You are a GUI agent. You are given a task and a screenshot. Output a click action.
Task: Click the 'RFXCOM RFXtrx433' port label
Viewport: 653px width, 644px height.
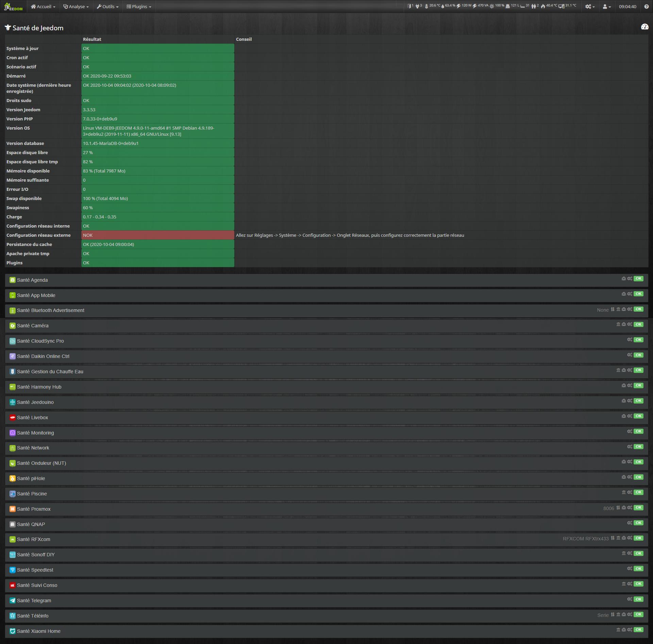pos(585,539)
